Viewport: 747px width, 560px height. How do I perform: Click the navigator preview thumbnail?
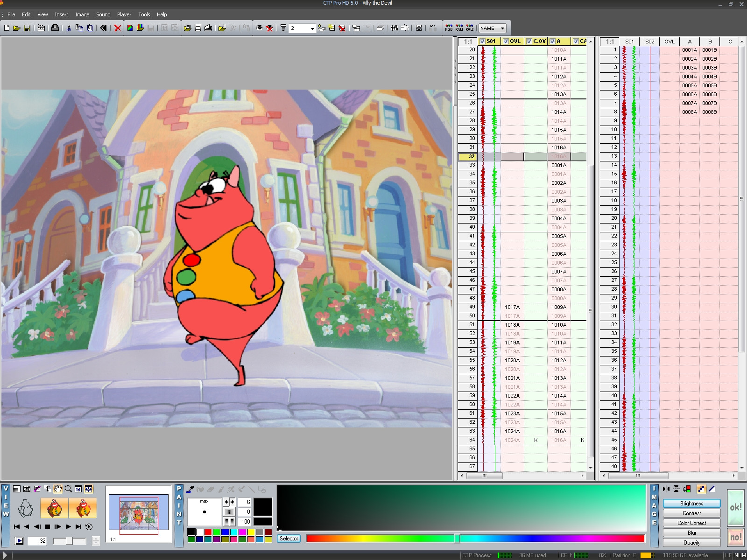click(x=139, y=515)
